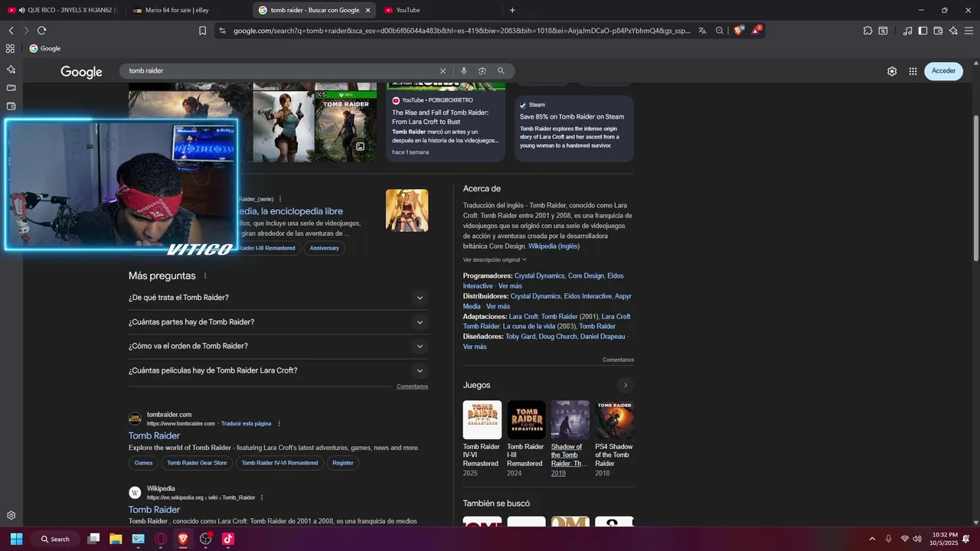Click the zoom magnifier icon in address bar

point(720,31)
